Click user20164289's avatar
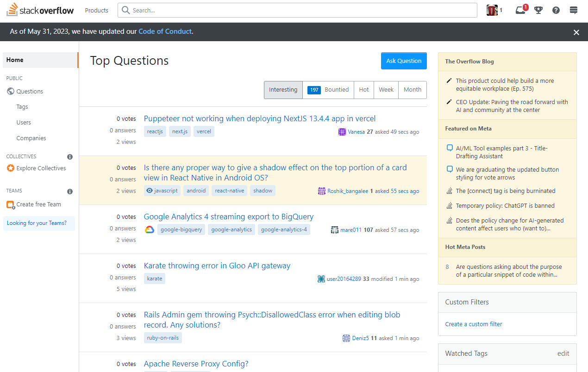Viewport: 588px width, 372px height. [x=321, y=279]
